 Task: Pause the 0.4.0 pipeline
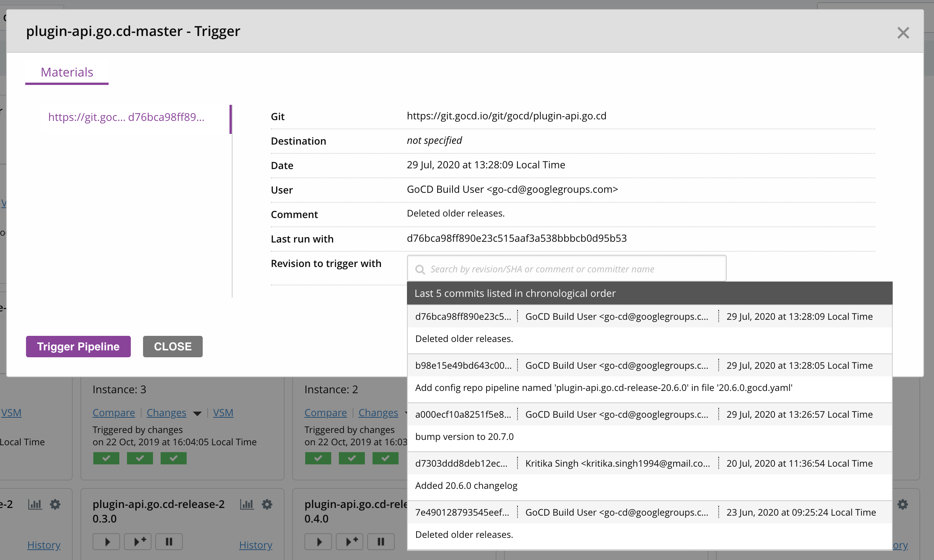381,542
